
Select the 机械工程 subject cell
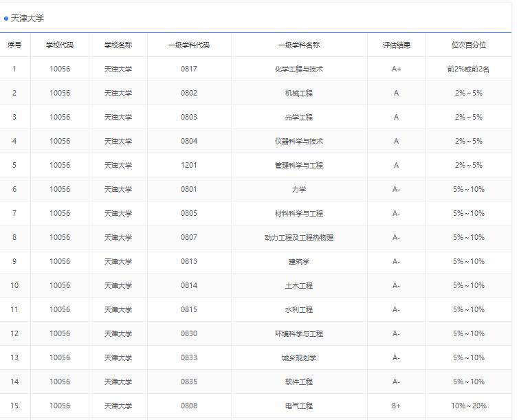(299, 93)
